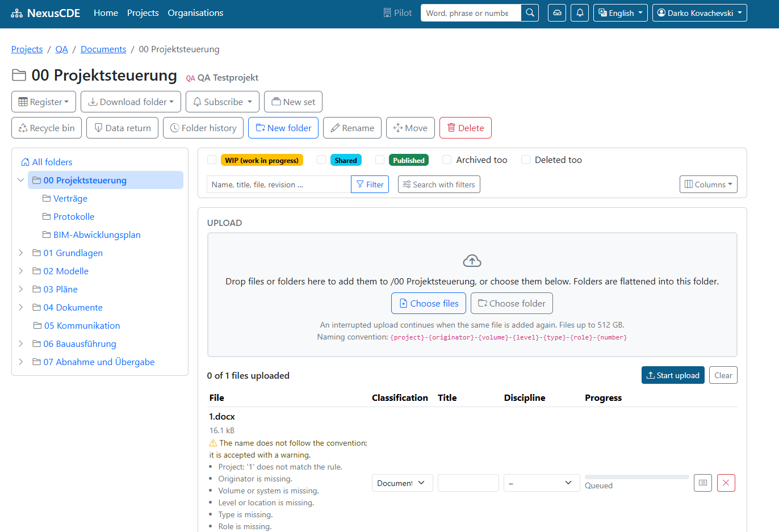
Task: Toggle the Published checkbox
Action: [x=380, y=160]
